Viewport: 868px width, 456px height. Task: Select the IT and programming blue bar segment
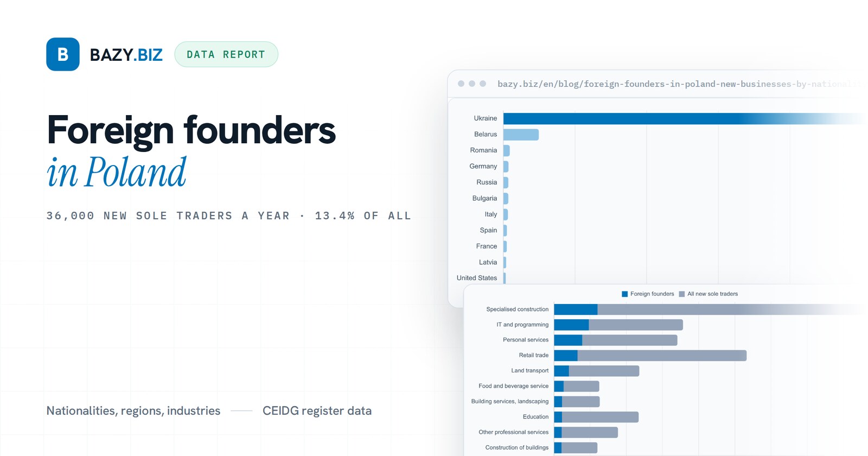pos(571,325)
